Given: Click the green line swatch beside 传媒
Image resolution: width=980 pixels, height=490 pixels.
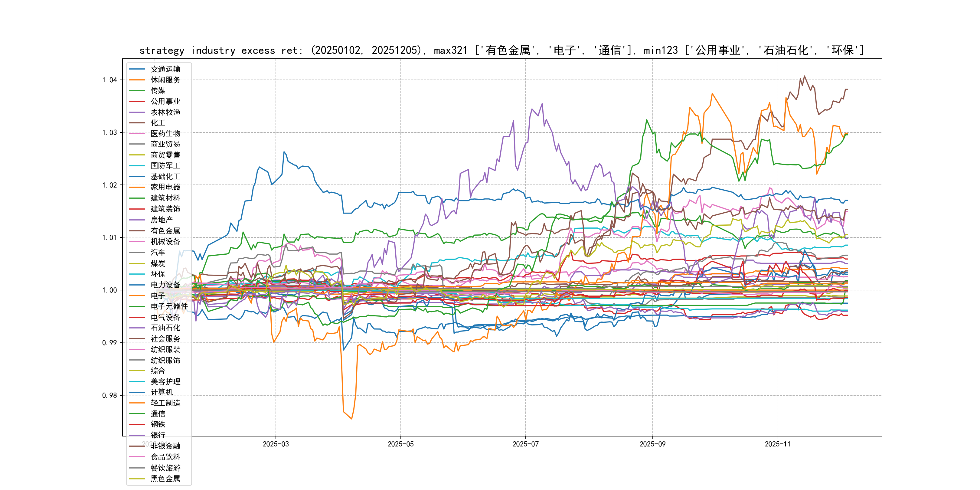Looking at the screenshot, I should (137, 90).
